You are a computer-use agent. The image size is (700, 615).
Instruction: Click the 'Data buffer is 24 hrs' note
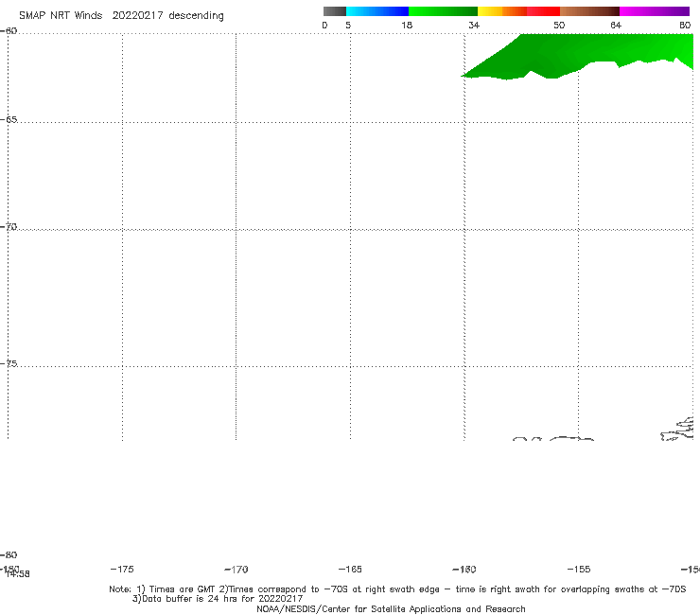pyautogui.click(x=218, y=599)
